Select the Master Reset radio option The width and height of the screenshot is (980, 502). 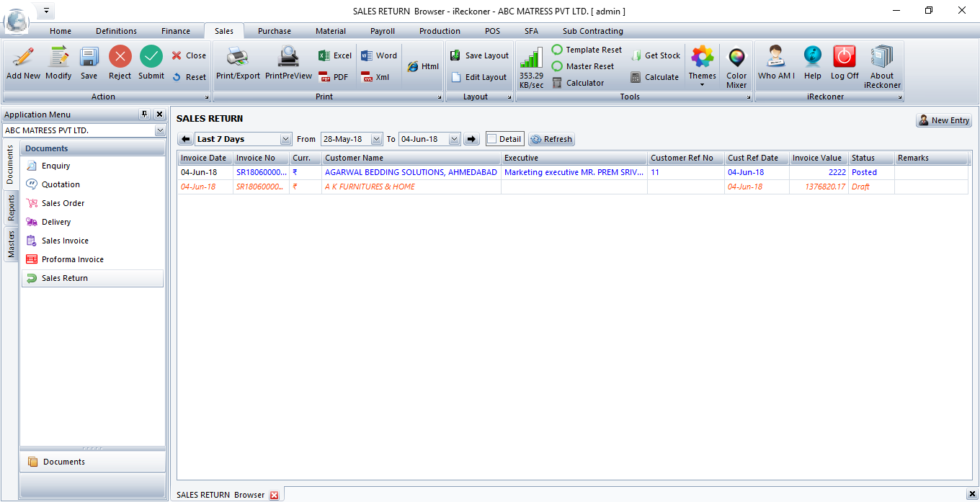tap(557, 66)
